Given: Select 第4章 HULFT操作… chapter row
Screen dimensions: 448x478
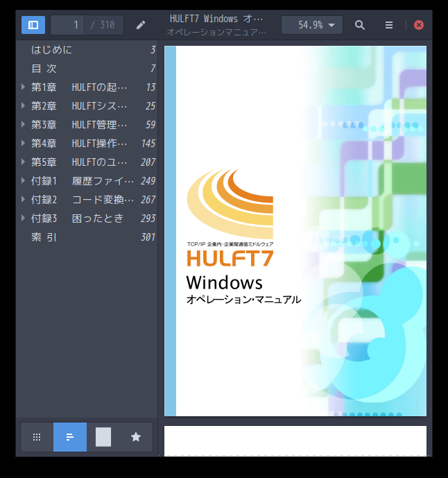Looking at the screenshot, I should point(87,144).
